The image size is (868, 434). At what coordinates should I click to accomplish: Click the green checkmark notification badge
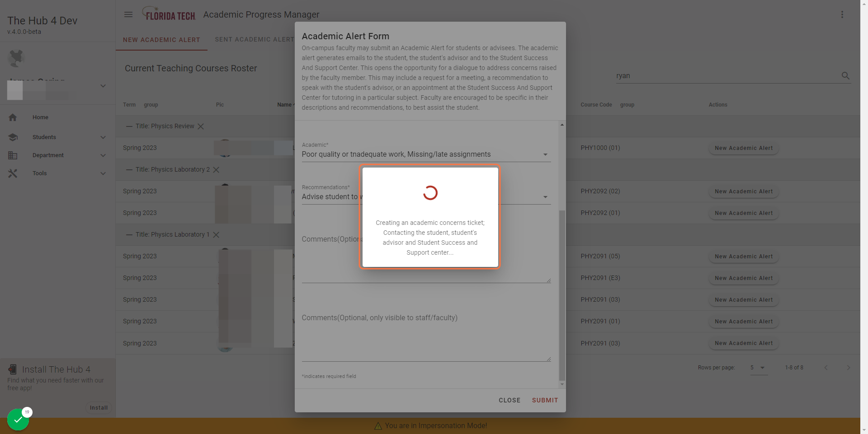click(x=18, y=420)
